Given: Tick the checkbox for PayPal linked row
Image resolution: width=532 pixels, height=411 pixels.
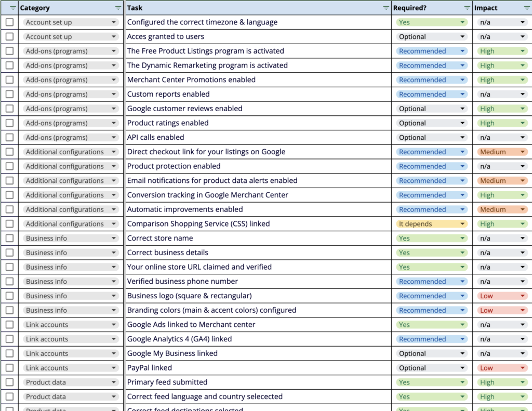Looking at the screenshot, I should click(10, 368).
